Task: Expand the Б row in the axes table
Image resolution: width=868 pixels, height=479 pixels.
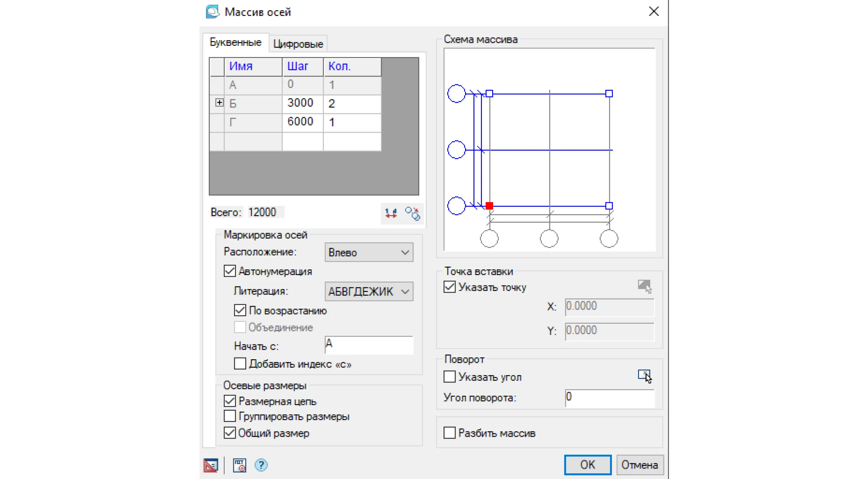Action: point(219,103)
